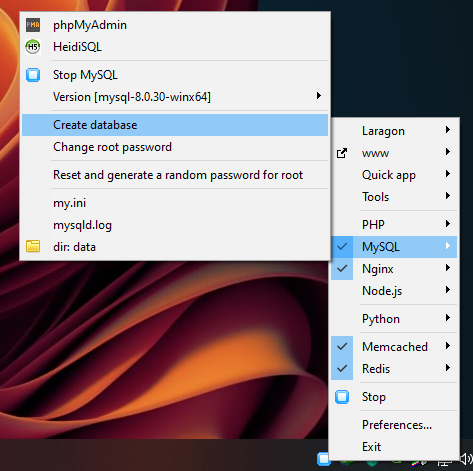Choose Change root password

click(175, 147)
